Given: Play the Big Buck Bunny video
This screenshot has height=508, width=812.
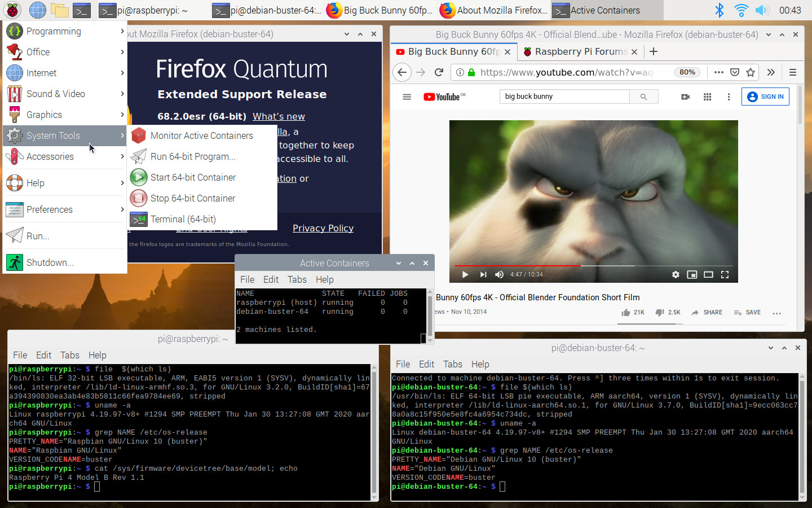Looking at the screenshot, I should point(465,275).
